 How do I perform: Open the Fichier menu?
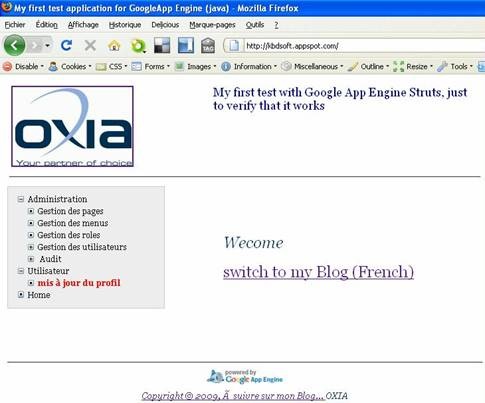coord(15,25)
